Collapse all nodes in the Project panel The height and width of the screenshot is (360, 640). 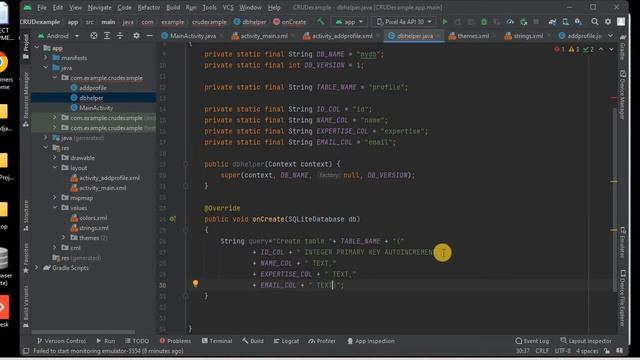(120, 36)
